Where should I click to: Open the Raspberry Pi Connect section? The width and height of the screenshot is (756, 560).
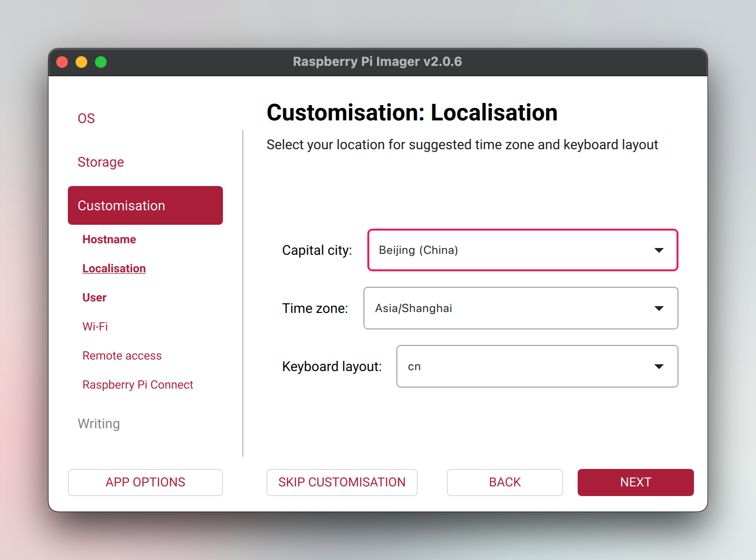(x=138, y=385)
